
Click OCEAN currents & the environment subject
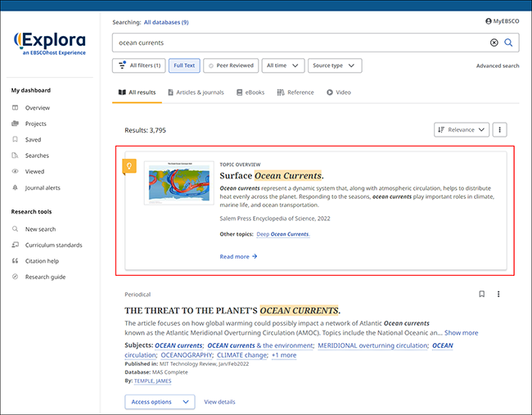pos(260,345)
